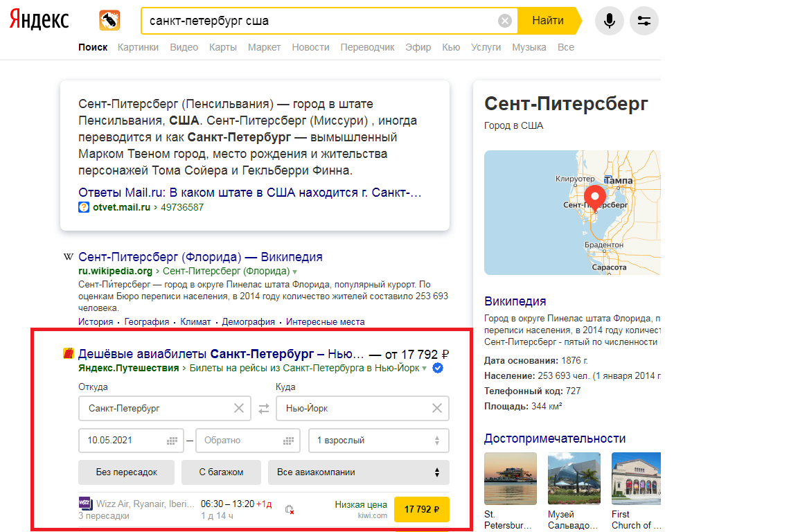Image resolution: width=798 pixels, height=532 pixels.
Task: Start voice search with microphone icon
Action: 609,21
